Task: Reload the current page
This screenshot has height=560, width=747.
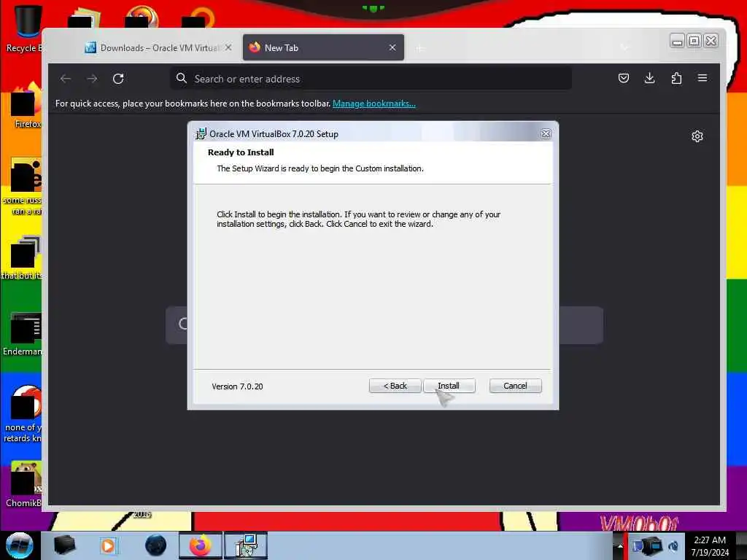Action: tap(118, 79)
